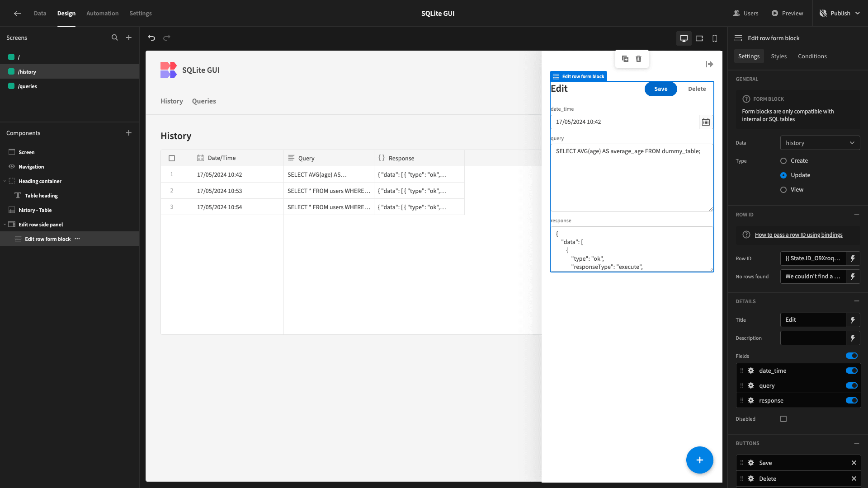Open the date_time calendar picker
This screenshot has height=488, width=868.
[x=706, y=122]
